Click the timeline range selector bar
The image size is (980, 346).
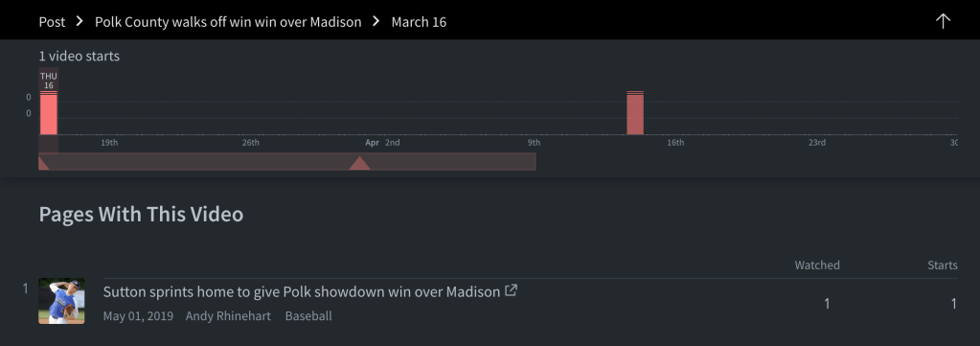(x=286, y=161)
